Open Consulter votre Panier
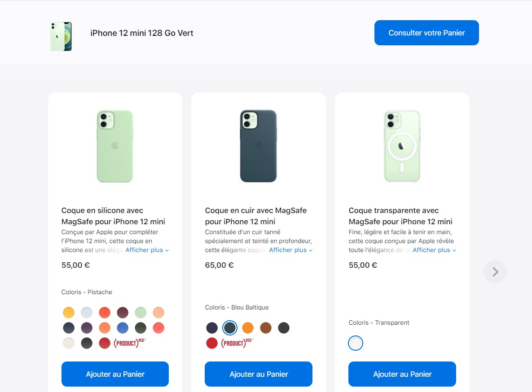Screen dimensions: 532x392 426,33
